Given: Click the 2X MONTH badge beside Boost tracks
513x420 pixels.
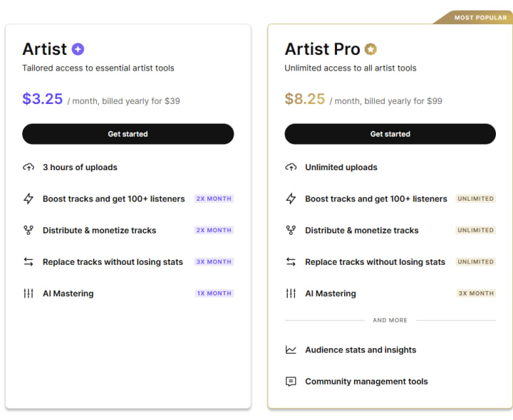Looking at the screenshot, I should click(214, 199).
